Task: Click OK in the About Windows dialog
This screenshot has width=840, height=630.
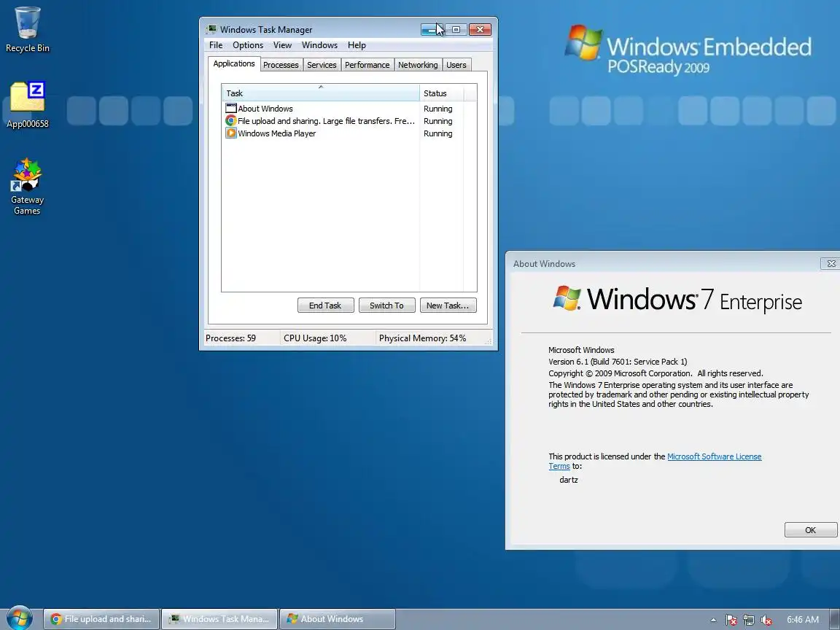Action: coord(810,530)
